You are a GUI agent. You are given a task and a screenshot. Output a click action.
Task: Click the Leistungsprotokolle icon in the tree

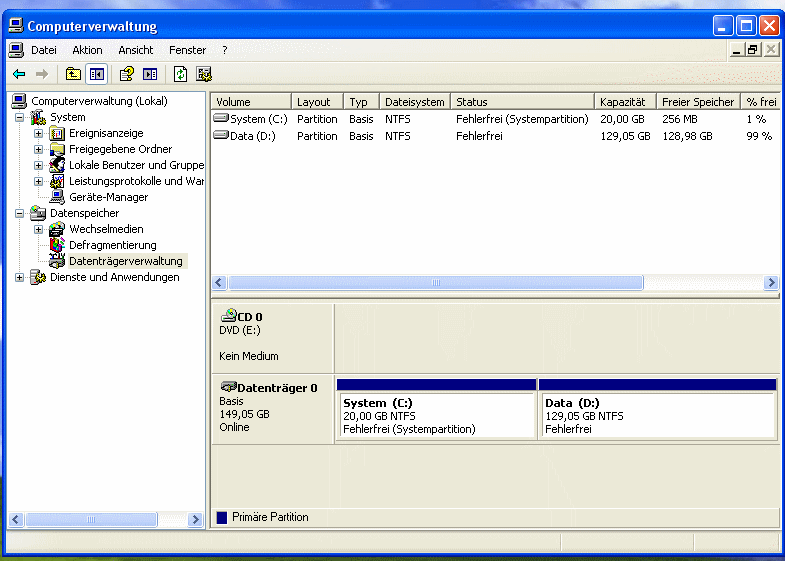point(57,181)
